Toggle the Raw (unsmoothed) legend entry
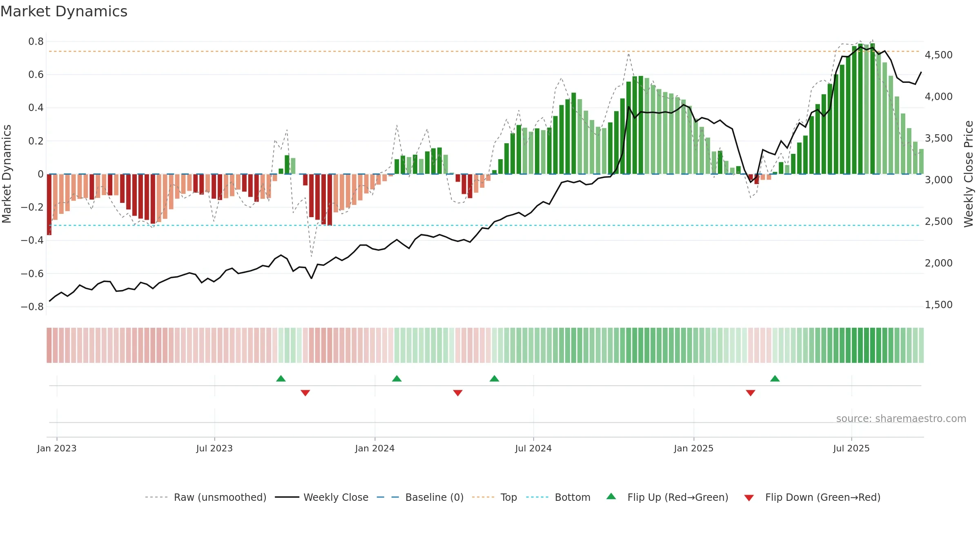980x551 pixels. click(x=205, y=497)
